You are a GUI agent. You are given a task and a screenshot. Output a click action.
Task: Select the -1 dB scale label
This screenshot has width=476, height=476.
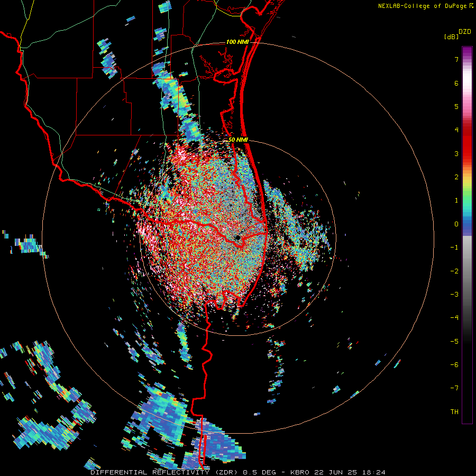(x=454, y=248)
